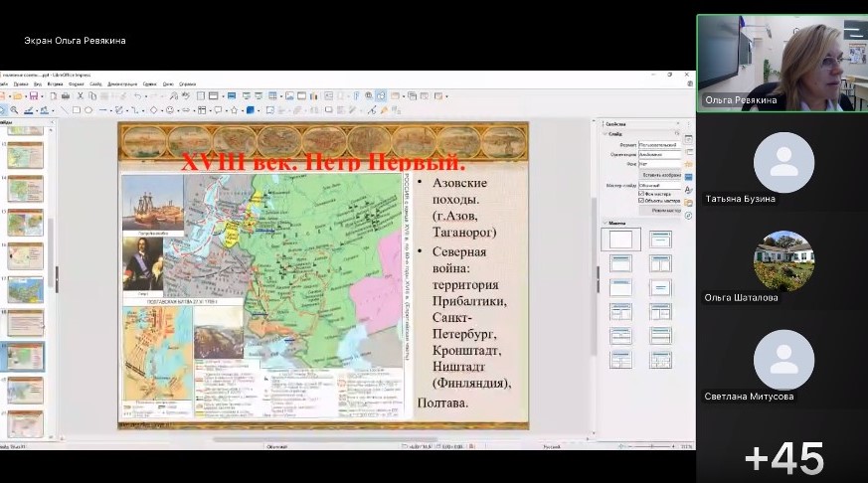Open the 'Вставка' menu
Viewport: 868px width, 483px height.
click(55, 84)
